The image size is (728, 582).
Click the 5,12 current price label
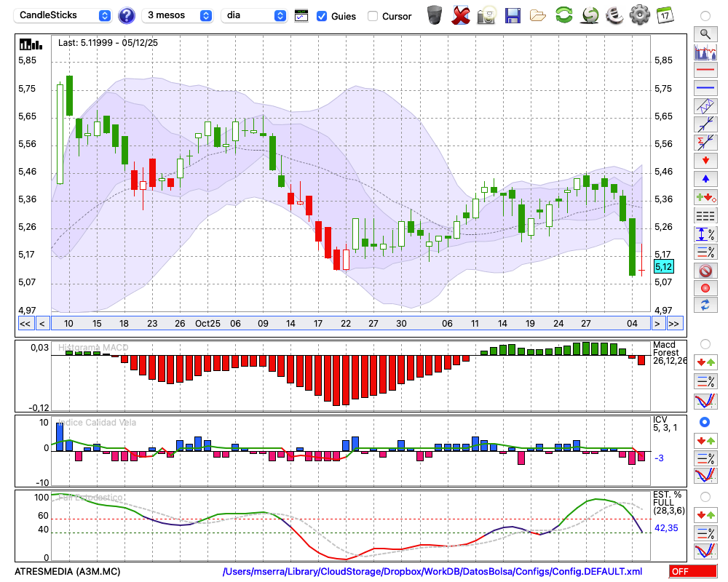(x=663, y=267)
